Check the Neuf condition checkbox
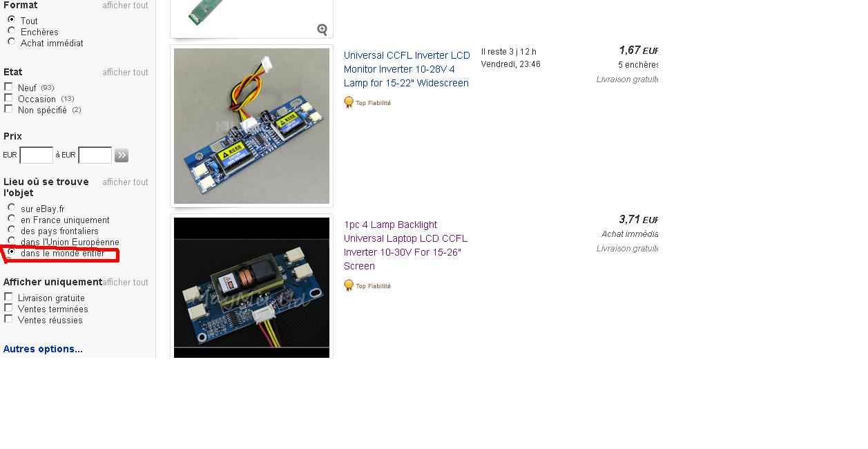 (8, 87)
